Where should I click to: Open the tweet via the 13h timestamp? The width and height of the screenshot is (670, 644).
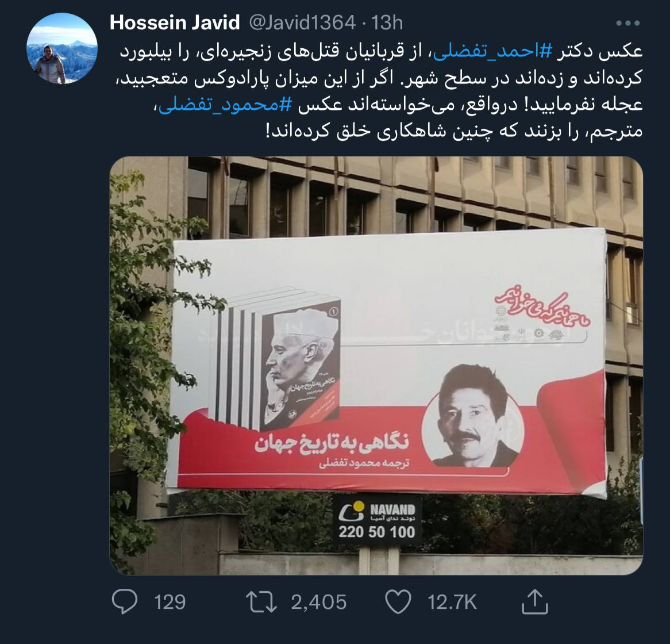(387, 22)
